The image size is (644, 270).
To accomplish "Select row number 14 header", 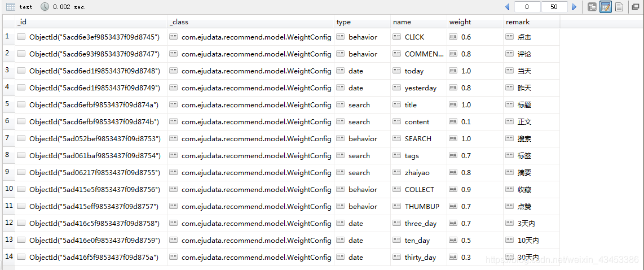I will click(8, 257).
